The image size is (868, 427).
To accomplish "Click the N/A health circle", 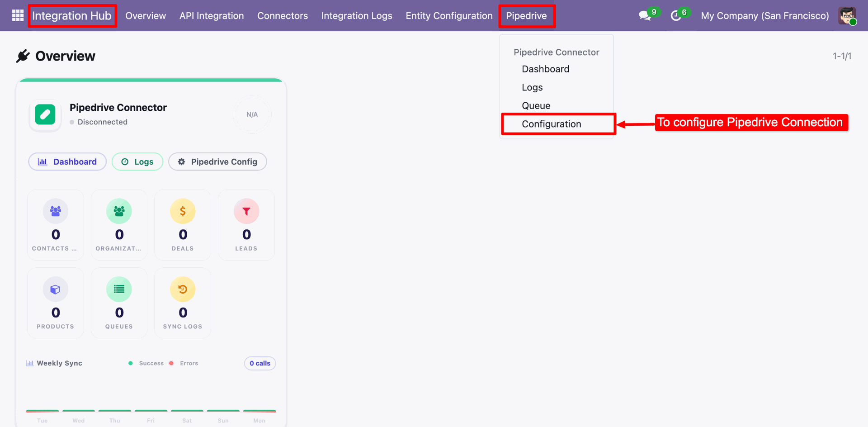I will click(252, 114).
